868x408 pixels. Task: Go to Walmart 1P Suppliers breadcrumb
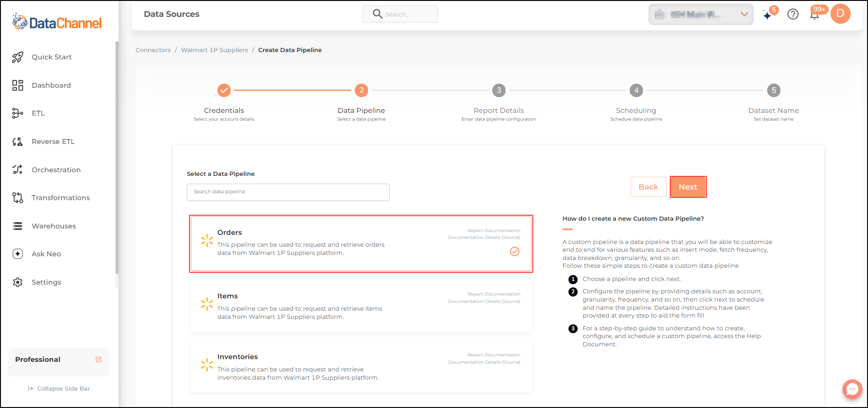click(x=214, y=50)
